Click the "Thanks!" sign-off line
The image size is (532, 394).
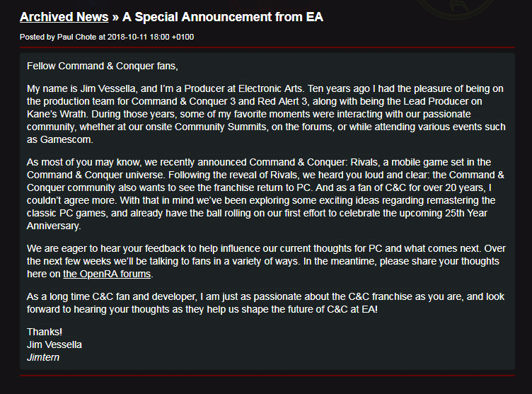coord(45,332)
